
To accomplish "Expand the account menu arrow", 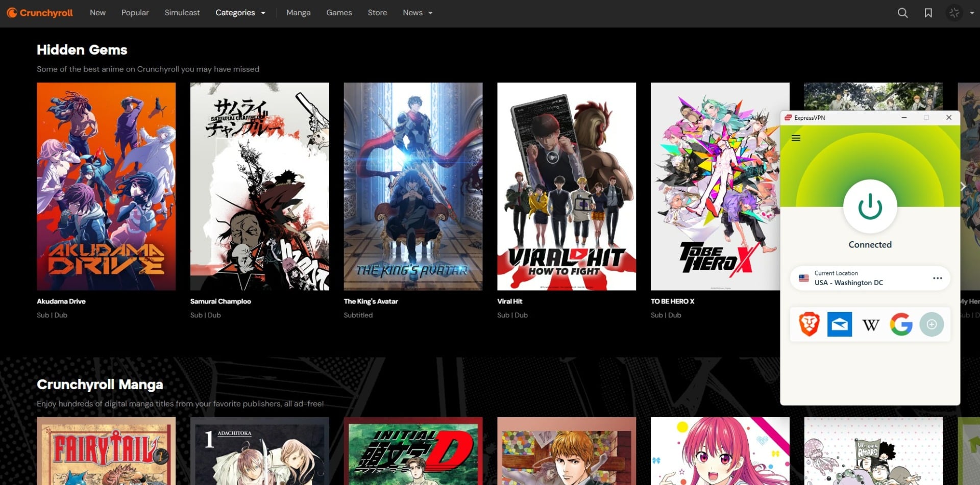I will pos(972,13).
